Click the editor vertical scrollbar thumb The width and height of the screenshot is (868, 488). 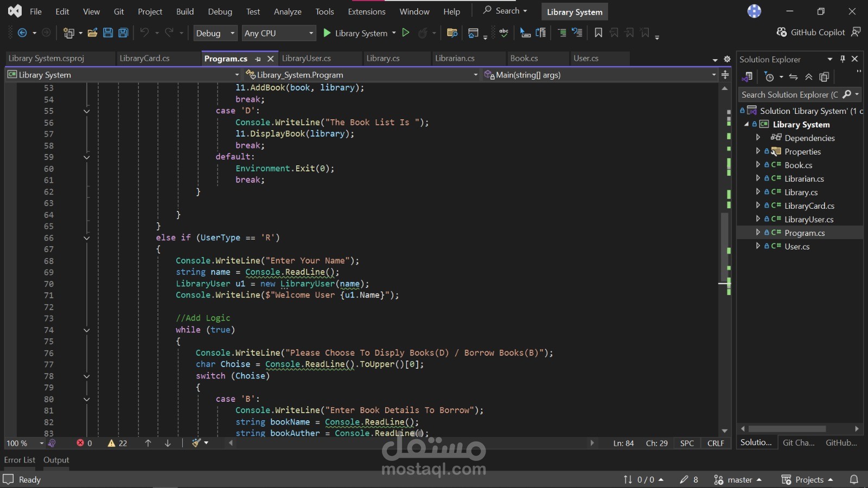[724, 247]
